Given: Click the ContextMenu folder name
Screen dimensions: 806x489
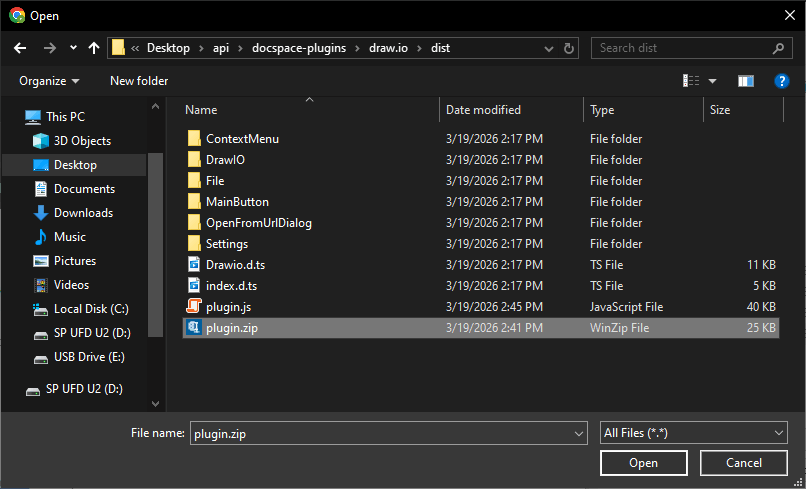Looking at the screenshot, I should pyautogui.click(x=242, y=139).
